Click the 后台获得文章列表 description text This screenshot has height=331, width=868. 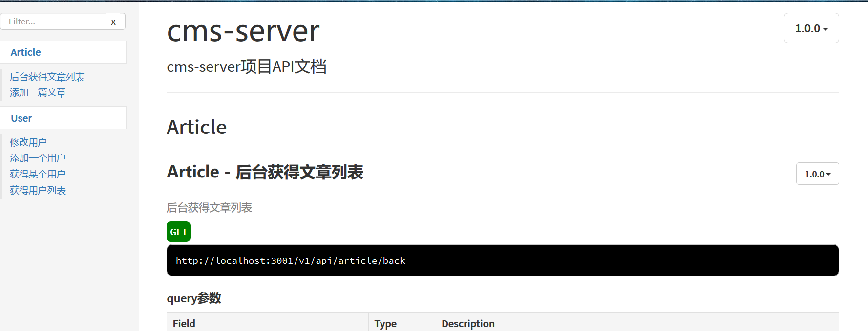click(210, 208)
